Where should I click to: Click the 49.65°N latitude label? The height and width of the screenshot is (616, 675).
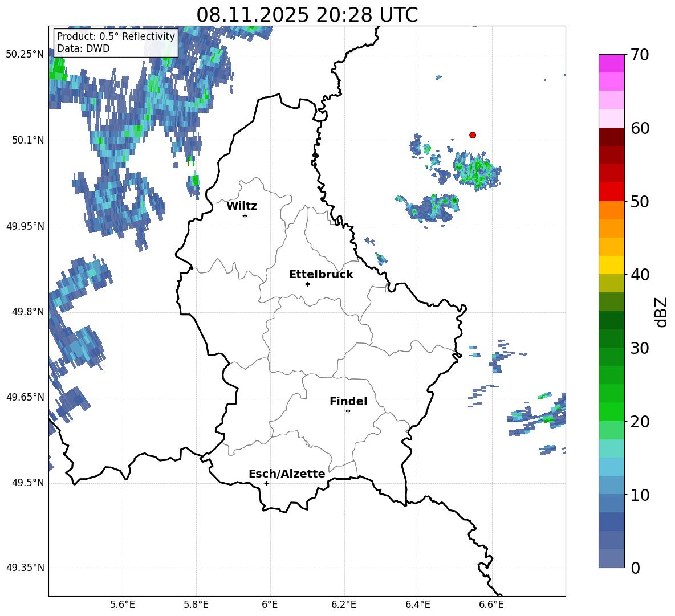click(x=25, y=397)
